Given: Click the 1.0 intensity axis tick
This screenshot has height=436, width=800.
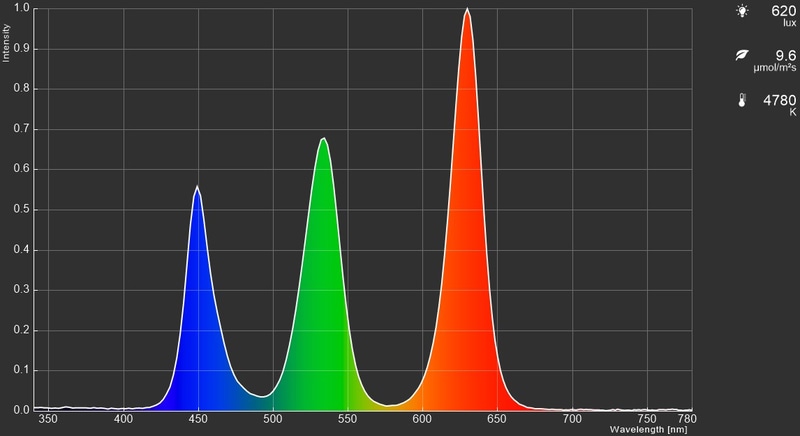Looking at the screenshot, I should pyautogui.click(x=21, y=9).
